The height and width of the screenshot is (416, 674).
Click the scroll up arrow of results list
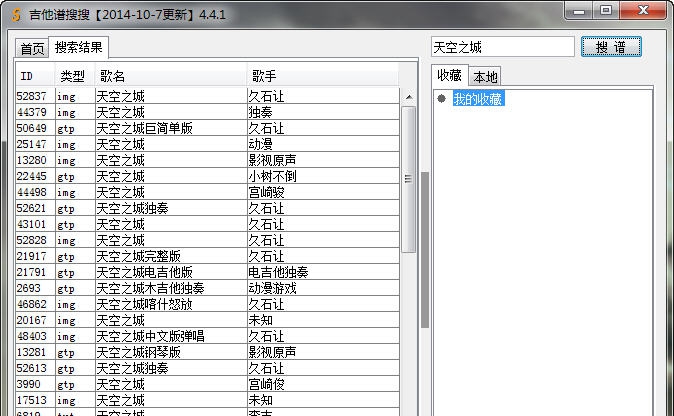click(409, 97)
